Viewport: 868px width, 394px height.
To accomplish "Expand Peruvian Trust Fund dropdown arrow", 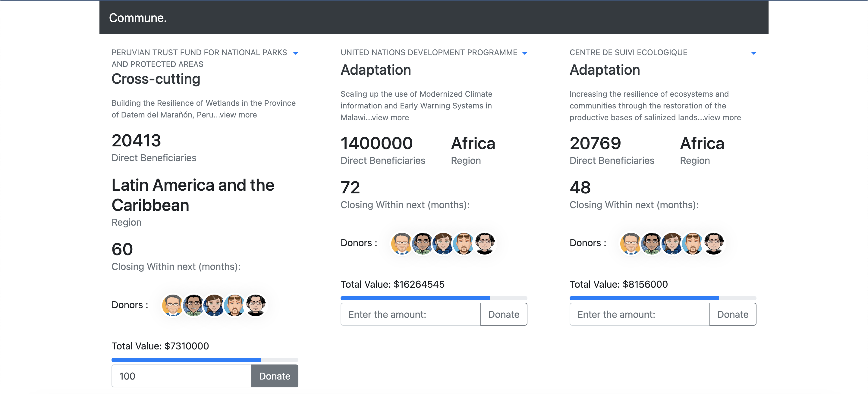I will [295, 53].
